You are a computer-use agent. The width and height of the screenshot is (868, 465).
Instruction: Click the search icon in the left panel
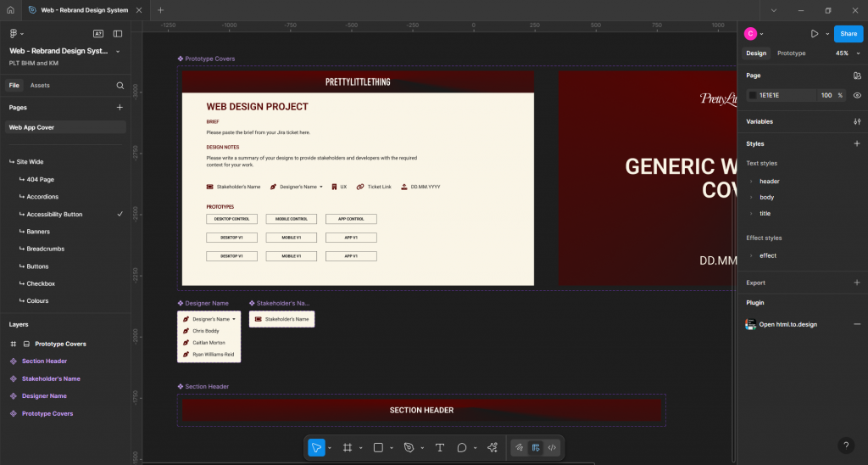(120, 86)
